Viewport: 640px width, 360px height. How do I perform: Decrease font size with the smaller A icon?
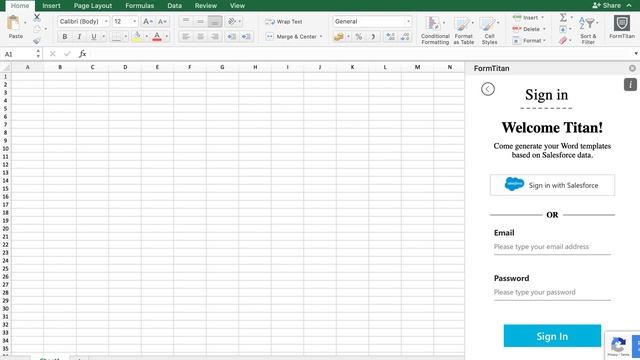pyautogui.click(x=162, y=21)
